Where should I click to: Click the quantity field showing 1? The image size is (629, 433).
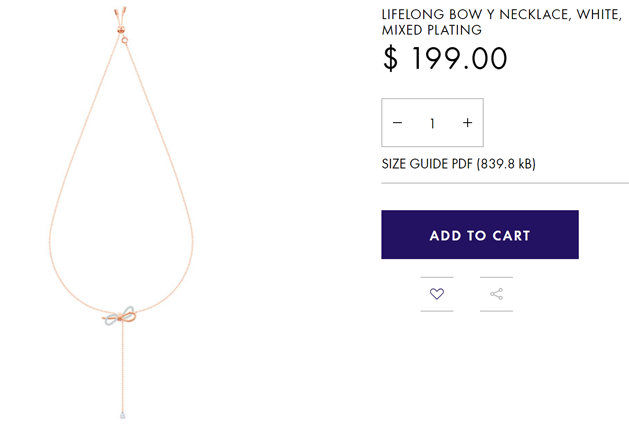(432, 123)
